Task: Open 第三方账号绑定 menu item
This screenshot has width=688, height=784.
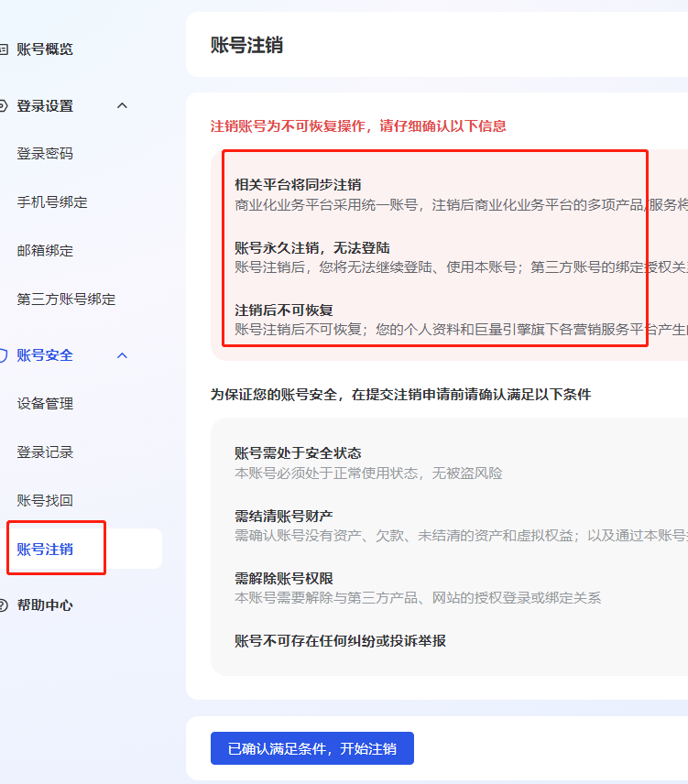Action: pos(66,299)
